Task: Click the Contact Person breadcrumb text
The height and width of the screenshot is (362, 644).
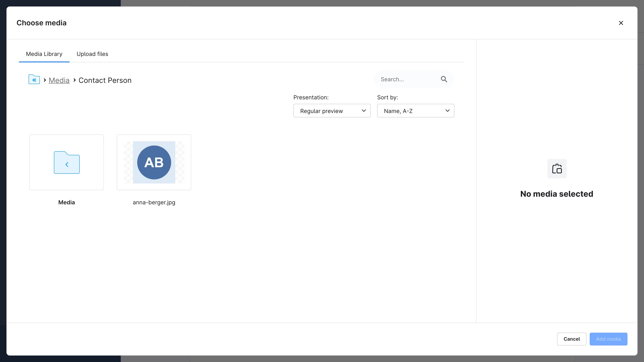Action: 105,80
